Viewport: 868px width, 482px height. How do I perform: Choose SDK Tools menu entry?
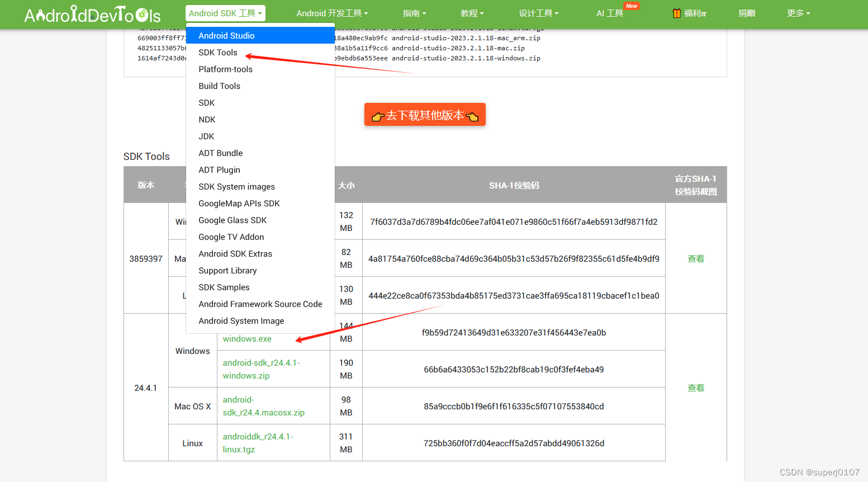(260, 52)
